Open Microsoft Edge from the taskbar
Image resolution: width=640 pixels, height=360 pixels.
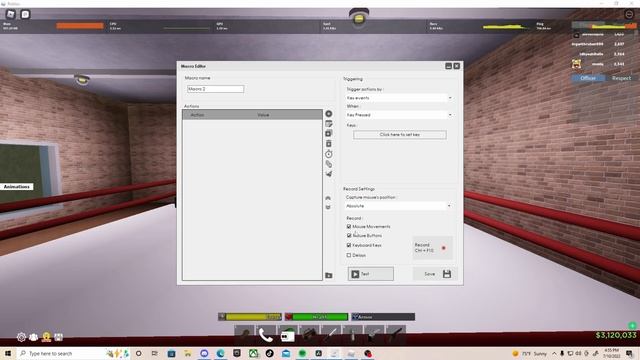(220, 353)
